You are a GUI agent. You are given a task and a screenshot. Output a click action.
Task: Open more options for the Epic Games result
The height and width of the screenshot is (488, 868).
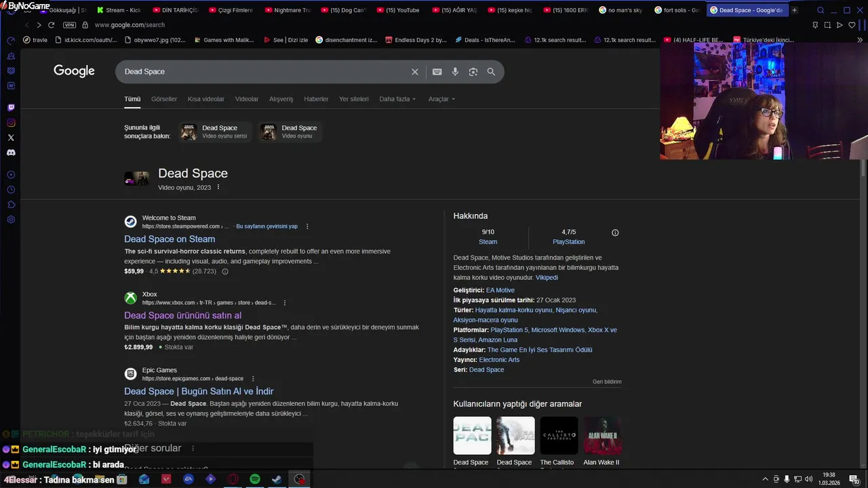pos(253,378)
